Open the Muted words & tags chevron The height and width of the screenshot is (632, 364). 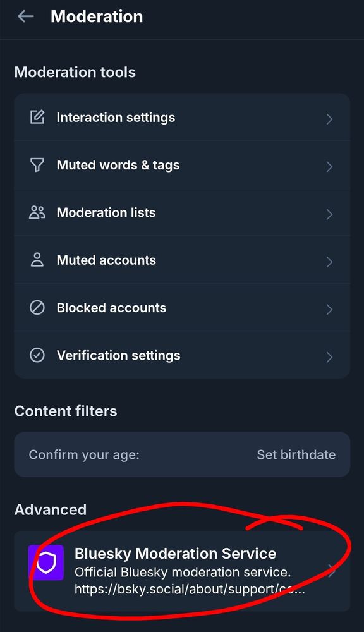click(329, 166)
